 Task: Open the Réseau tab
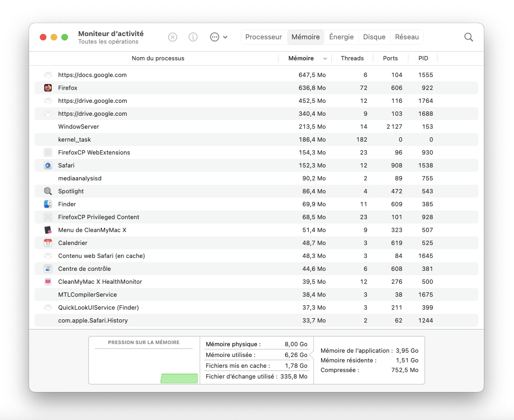pos(407,37)
